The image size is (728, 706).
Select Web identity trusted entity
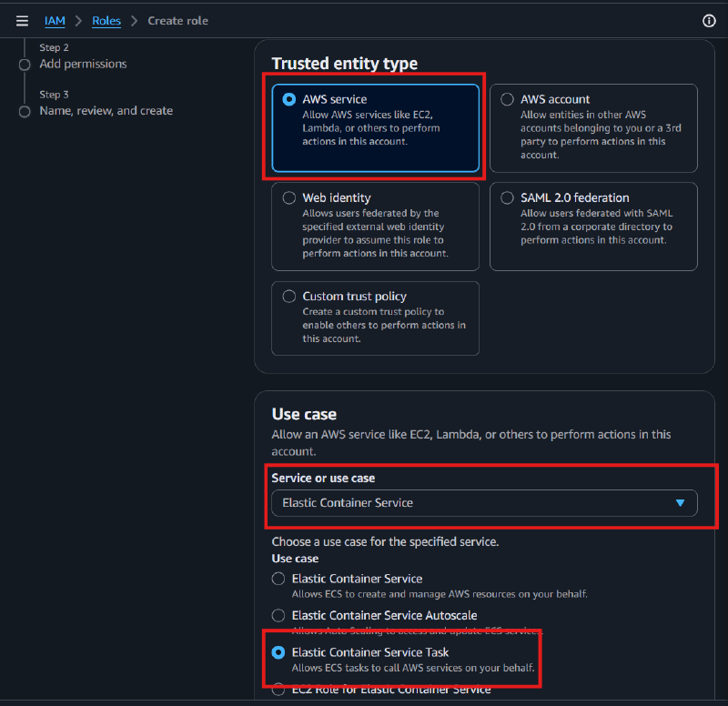[375, 227]
